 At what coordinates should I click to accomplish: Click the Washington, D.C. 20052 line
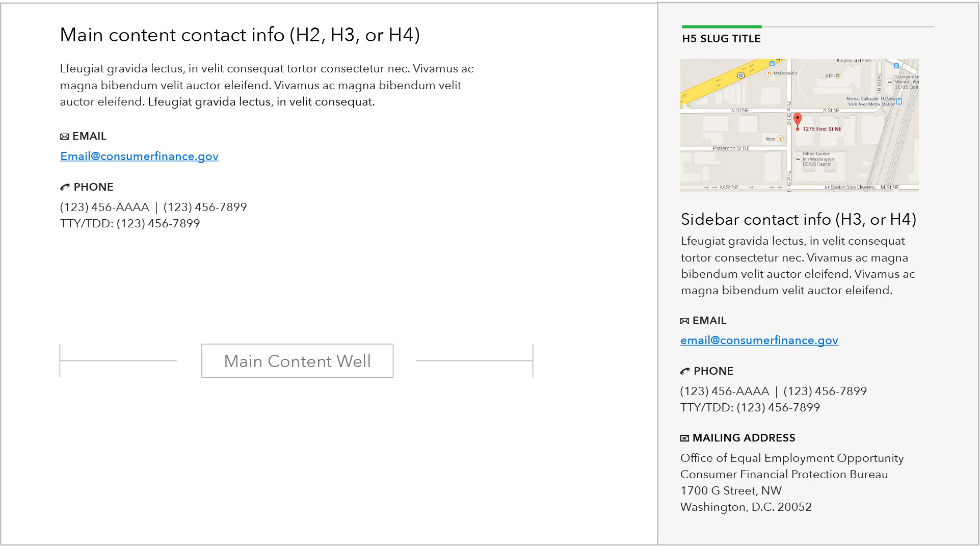click(x=746, y=507)
